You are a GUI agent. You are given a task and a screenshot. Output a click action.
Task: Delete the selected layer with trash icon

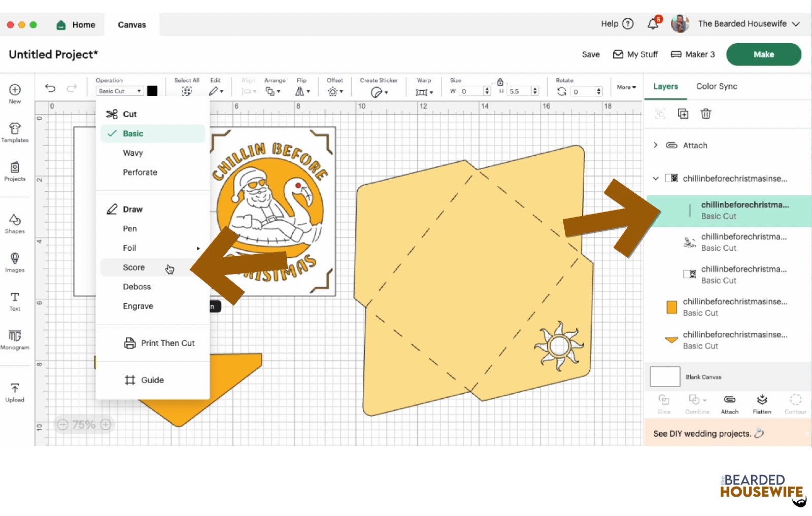706,114
